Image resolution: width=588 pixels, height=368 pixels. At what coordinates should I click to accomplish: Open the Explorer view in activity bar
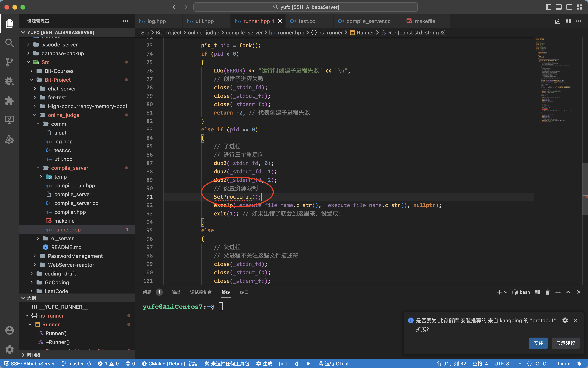(x=9, y=23)
